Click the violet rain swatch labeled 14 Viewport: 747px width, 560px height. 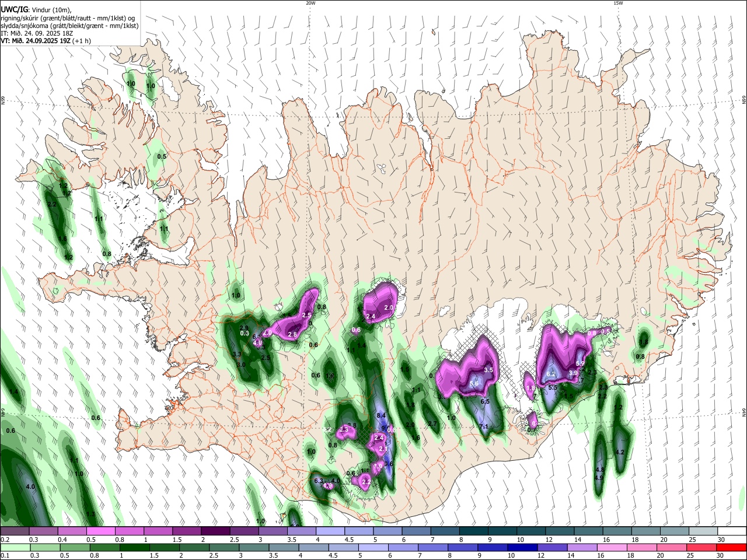pyautogui.click(x=582, y=547)
